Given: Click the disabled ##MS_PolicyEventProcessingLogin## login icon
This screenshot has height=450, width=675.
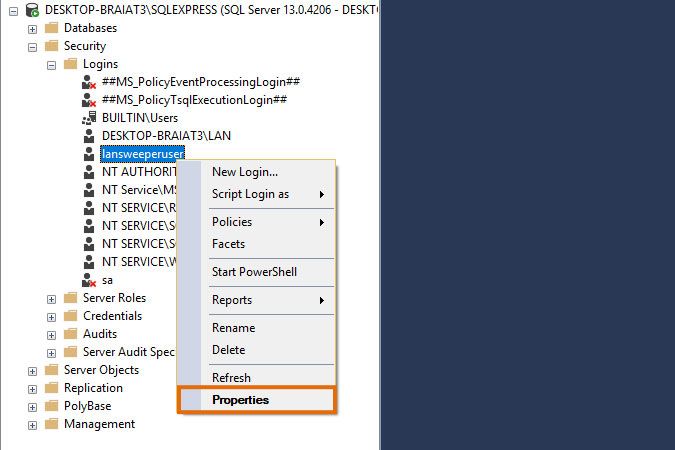Looking at the screenshot, I should 89,82.
